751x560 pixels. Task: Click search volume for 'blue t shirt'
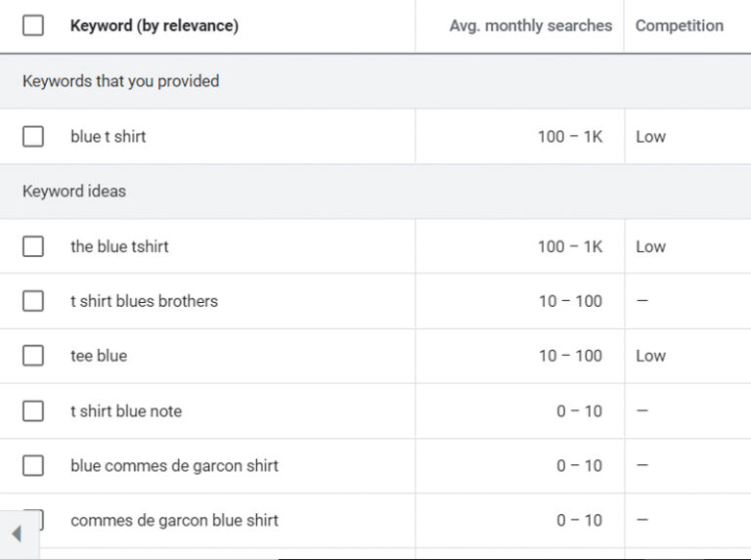(x=570, y=137)
